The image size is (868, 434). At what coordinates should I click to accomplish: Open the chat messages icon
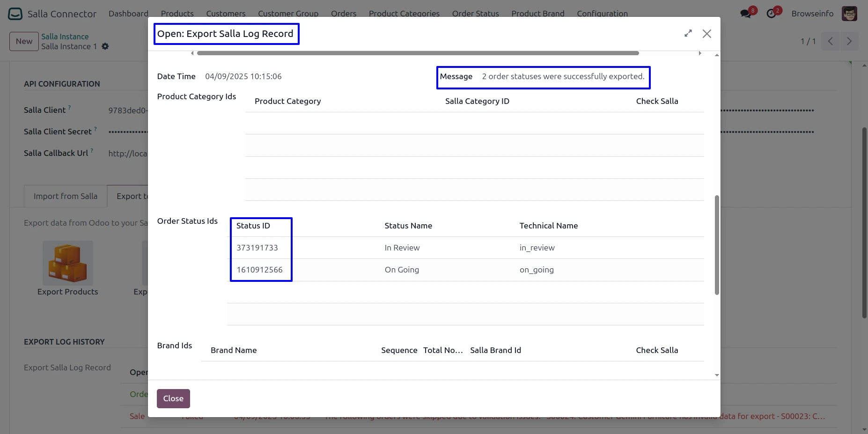coord(746,14)
